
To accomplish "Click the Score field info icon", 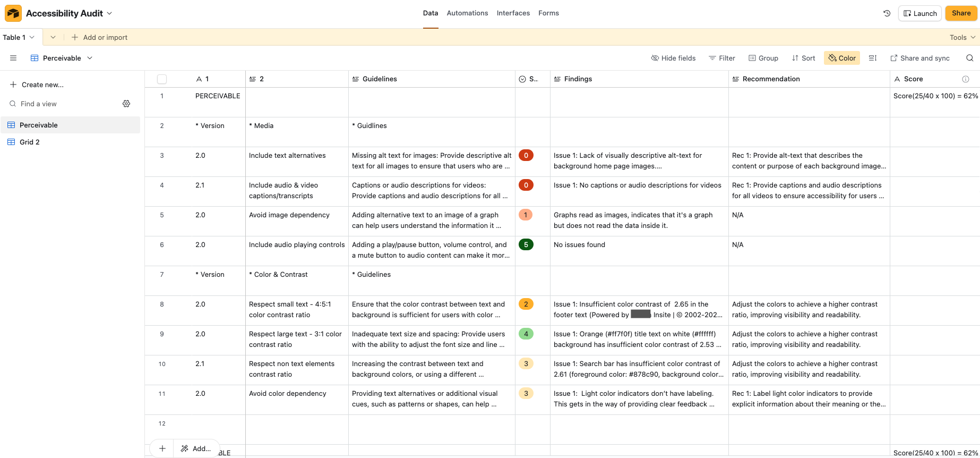I will click(966, 79).
